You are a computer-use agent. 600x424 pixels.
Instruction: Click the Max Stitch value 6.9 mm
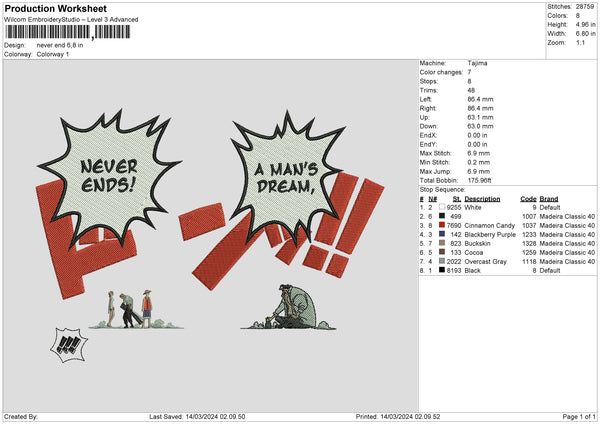478,153
